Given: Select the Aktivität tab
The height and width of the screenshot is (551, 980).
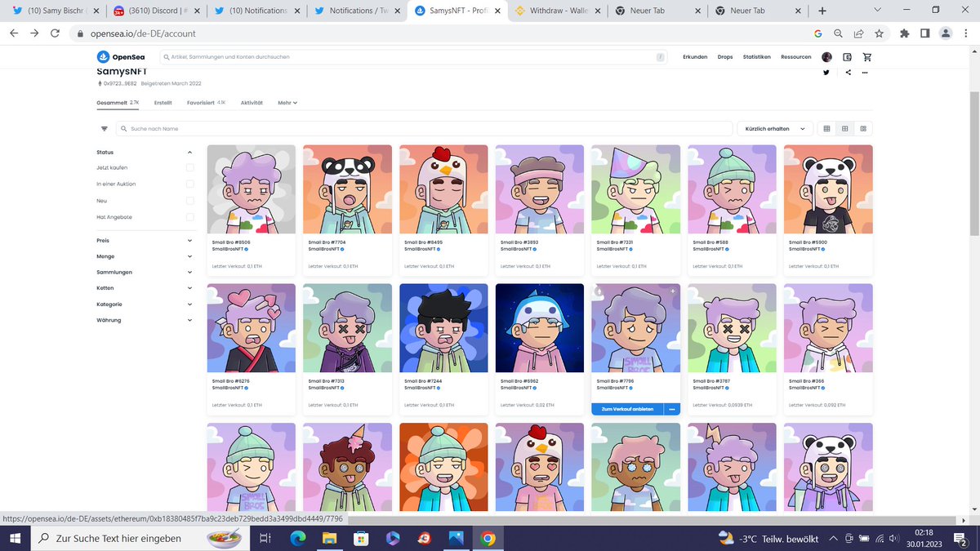Looking at the screenshot, I should (252, 103).
